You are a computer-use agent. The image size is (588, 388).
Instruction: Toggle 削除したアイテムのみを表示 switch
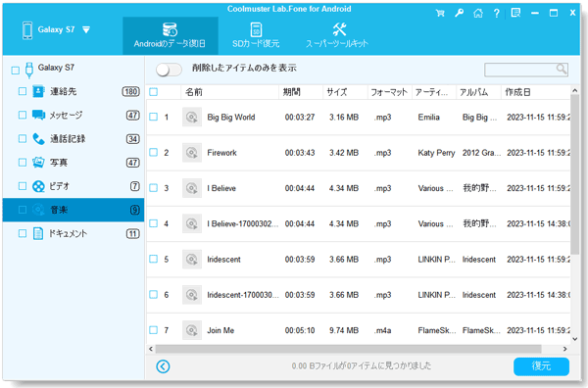tap(170, 70)
